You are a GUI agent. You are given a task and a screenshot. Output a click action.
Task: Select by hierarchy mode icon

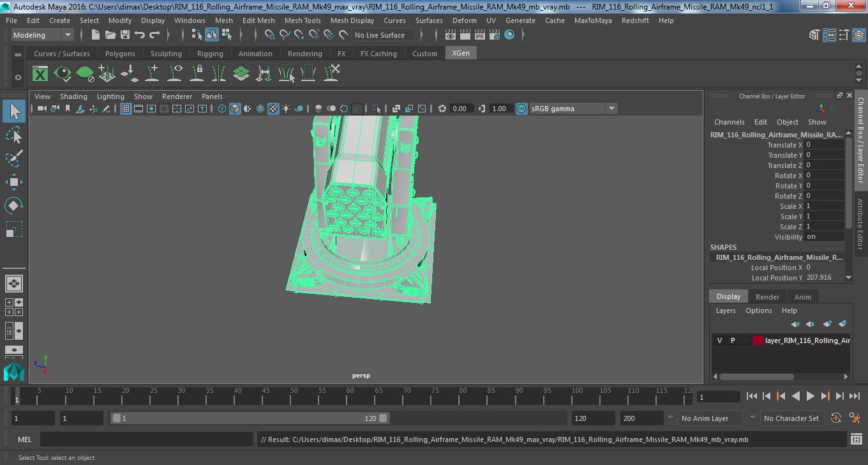coord(197,35)
